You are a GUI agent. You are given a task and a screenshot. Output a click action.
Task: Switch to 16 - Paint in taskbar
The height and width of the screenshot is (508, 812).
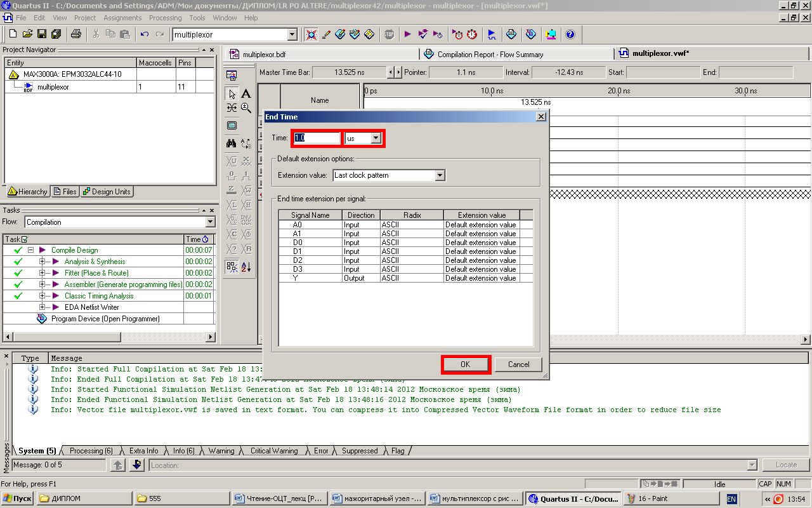coord(671,498)
